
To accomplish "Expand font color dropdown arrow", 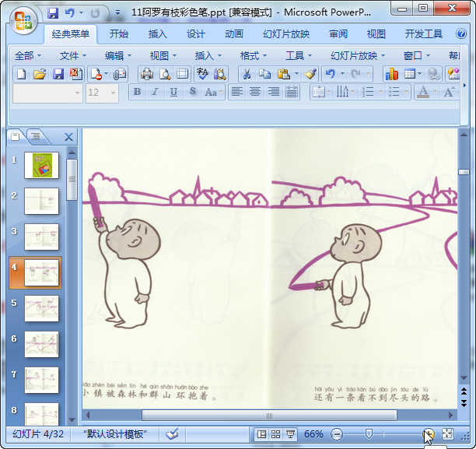I will pos(435,92).
